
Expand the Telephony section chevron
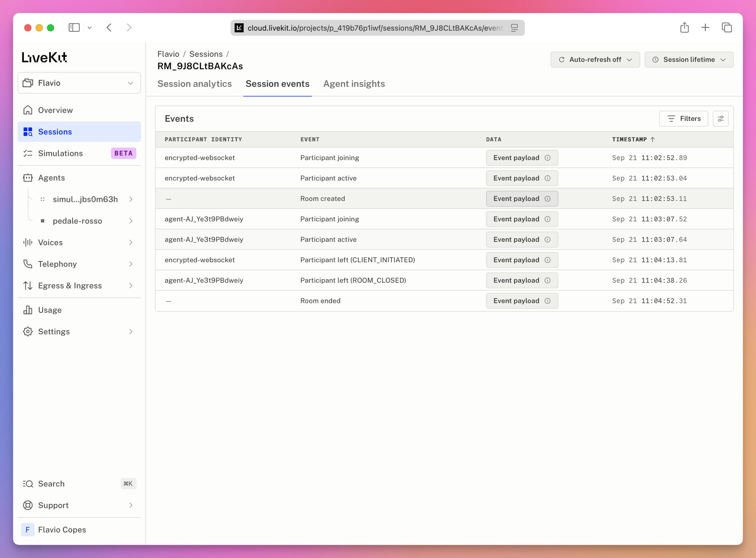pyautogui.click(x=131, y=264)
